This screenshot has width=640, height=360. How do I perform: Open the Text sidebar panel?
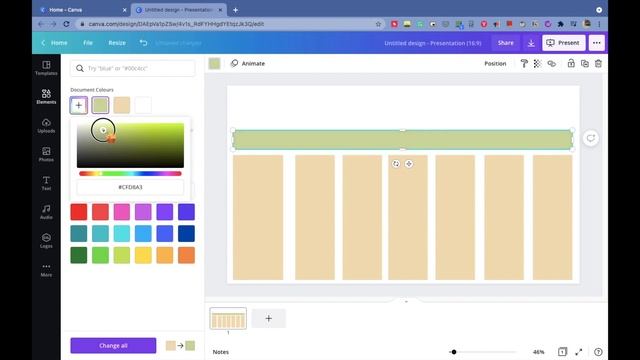[46, 183]
